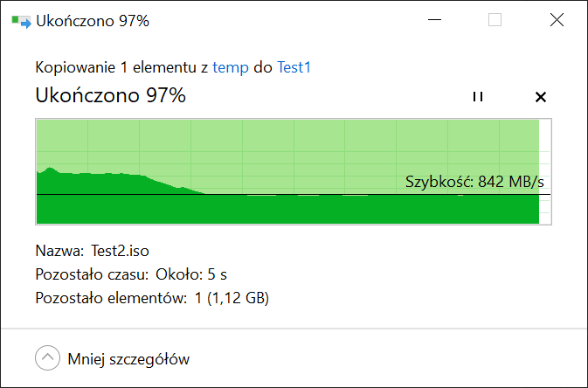Click the Mniej szczegółów label
The image size is (588, 388).
click(x=128, y=359)
